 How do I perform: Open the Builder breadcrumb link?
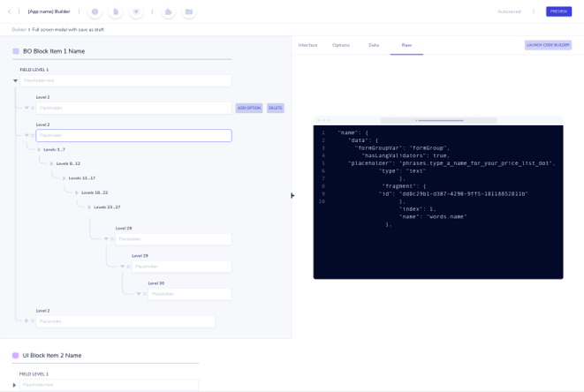click(19, 30)
